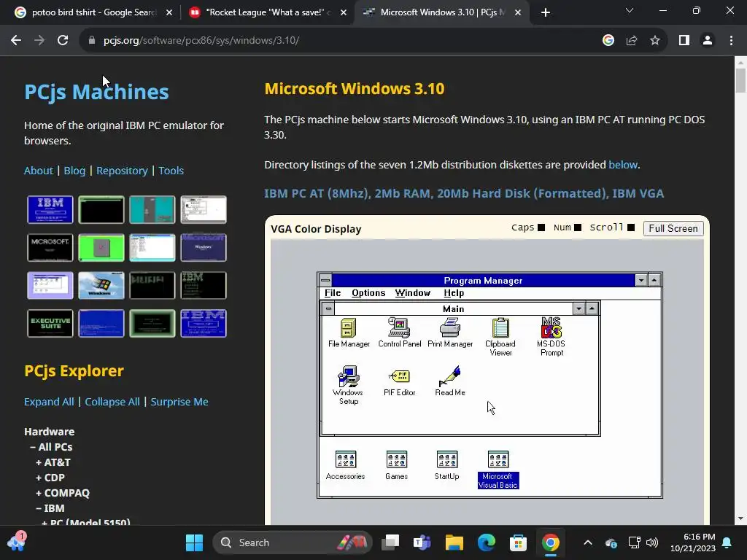
Task: Open Microsoft Edge from taskbar
Action: (x=487, y=542)
